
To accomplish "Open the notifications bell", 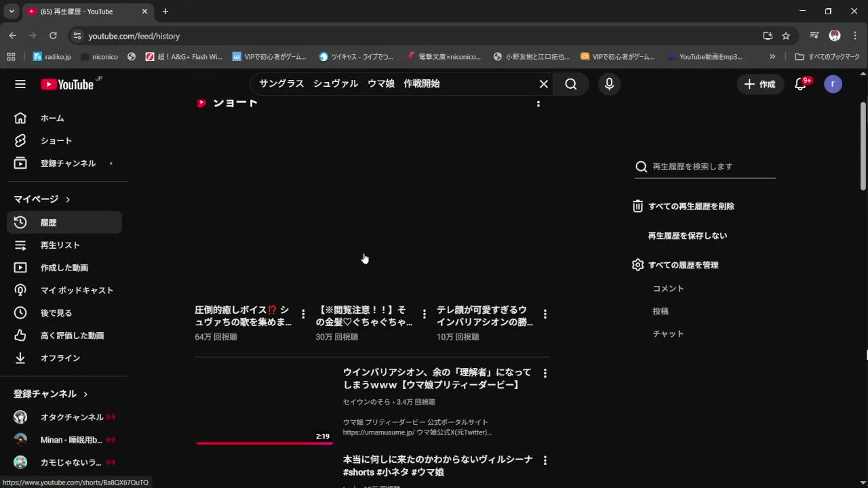I will pyautogui.click(x=801, y=84).
